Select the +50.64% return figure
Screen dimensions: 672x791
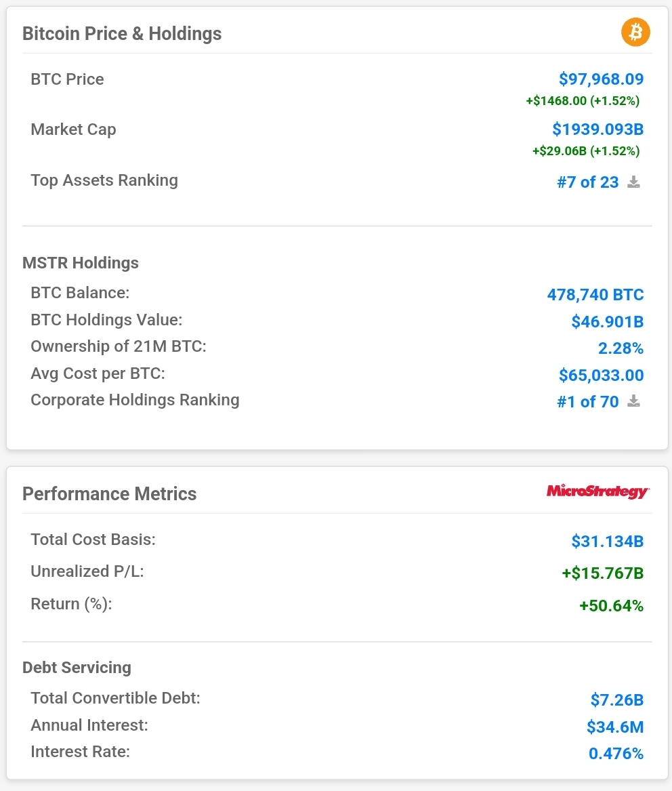[x=612, y=605]
